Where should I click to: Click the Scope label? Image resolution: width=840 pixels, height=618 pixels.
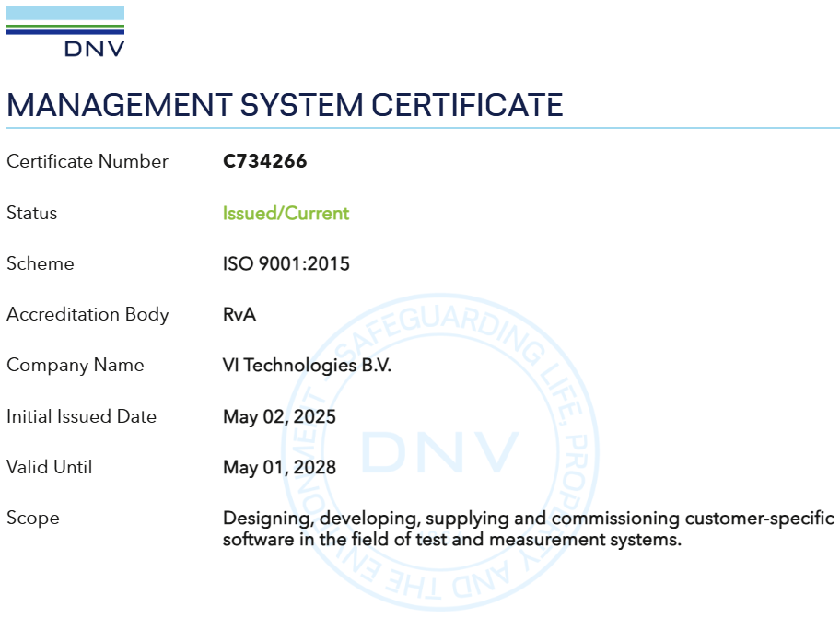(32, 519)
